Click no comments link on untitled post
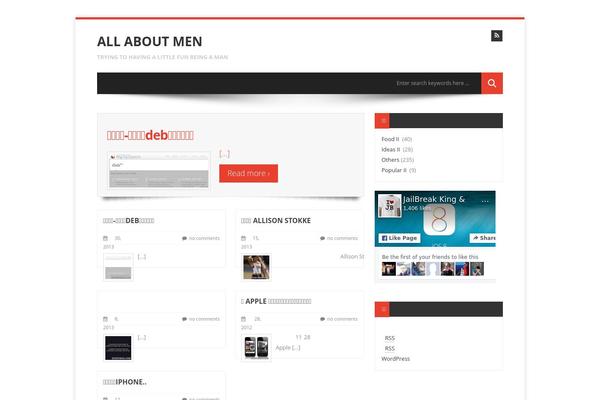The image size is (600, 400). tap(204, 319)
